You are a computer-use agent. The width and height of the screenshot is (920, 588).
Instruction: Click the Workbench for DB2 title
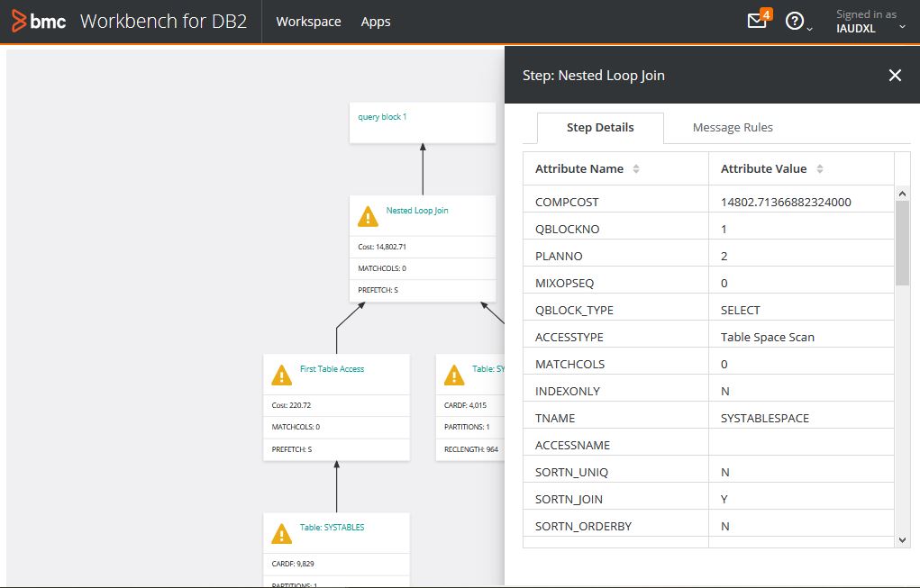164,21
